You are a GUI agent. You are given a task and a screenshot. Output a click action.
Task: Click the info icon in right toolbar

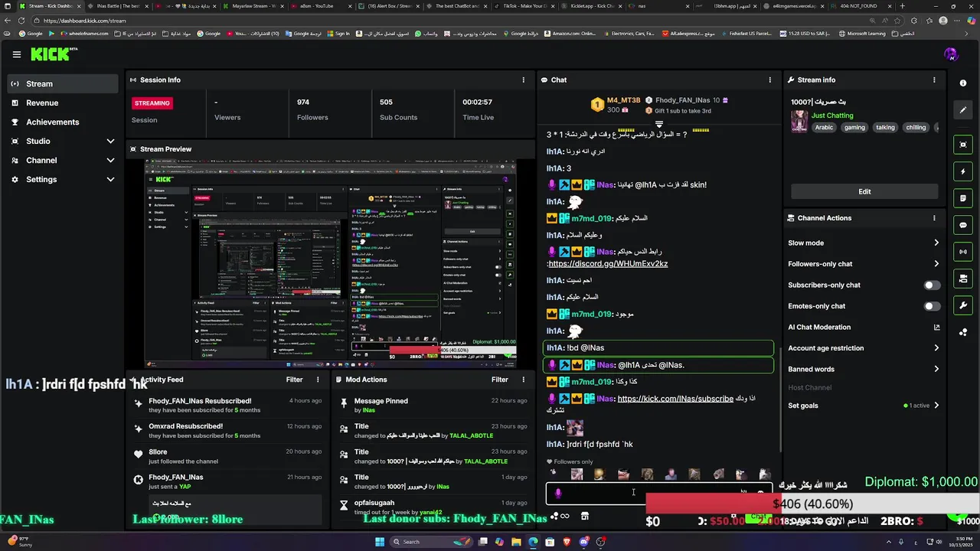coord(963,83)
